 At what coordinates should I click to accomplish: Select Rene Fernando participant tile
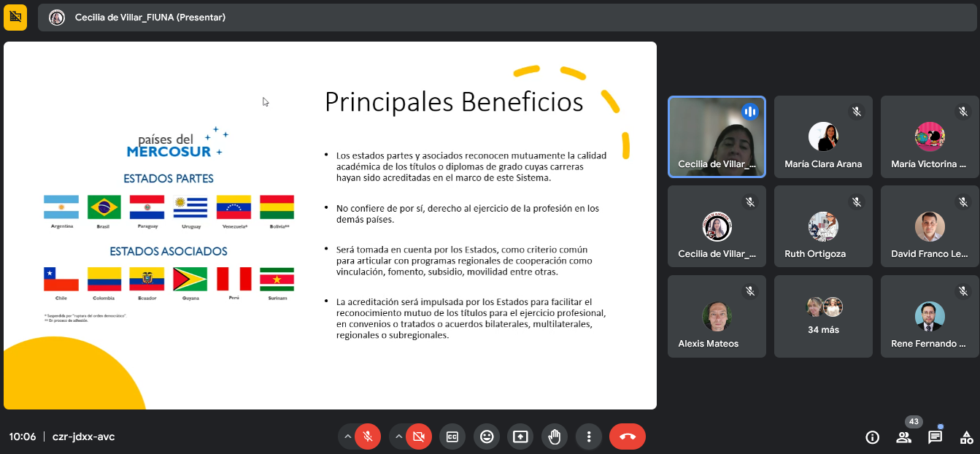[930, 316]
